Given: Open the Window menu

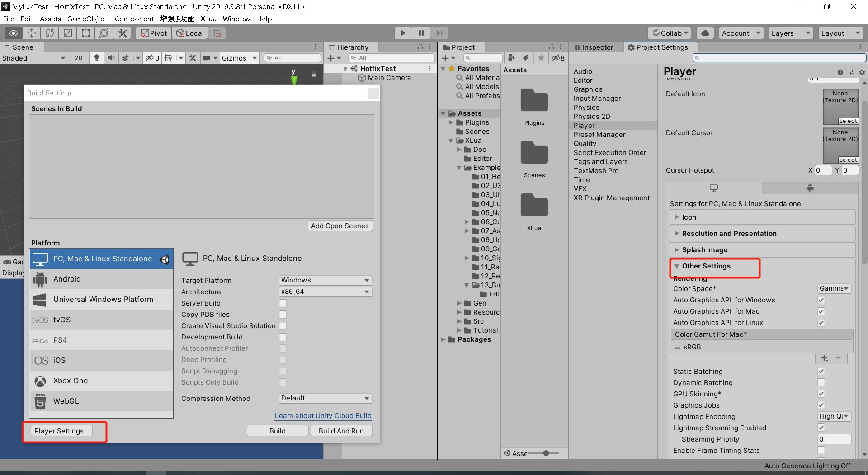Looking at the screenshot, I should (236, 19).
